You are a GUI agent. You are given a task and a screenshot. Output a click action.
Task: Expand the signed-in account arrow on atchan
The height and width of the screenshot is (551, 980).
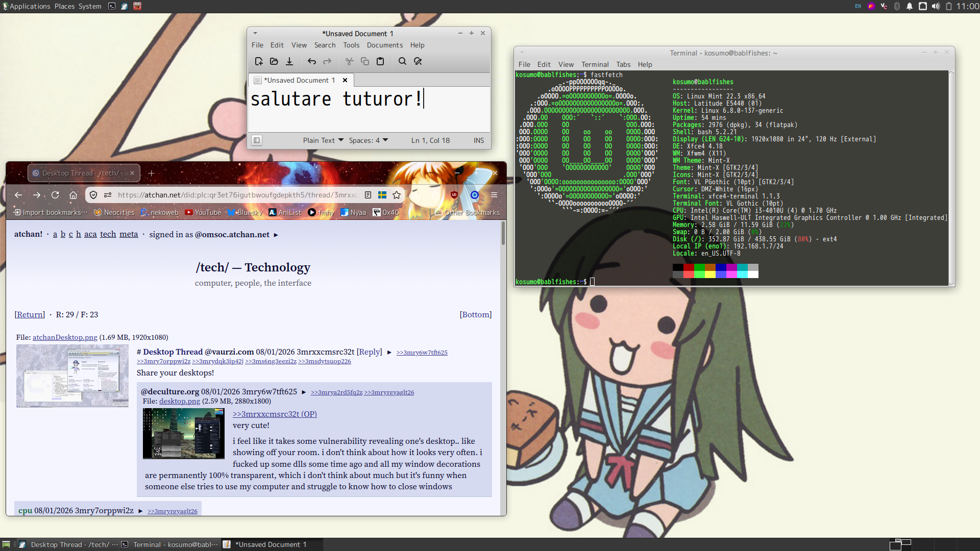(x=276, y=235)
